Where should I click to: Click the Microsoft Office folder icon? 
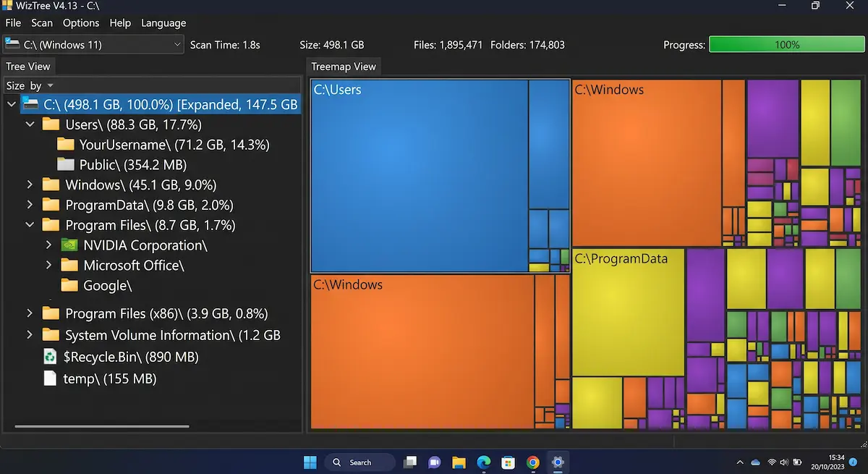tap(69, 266)
